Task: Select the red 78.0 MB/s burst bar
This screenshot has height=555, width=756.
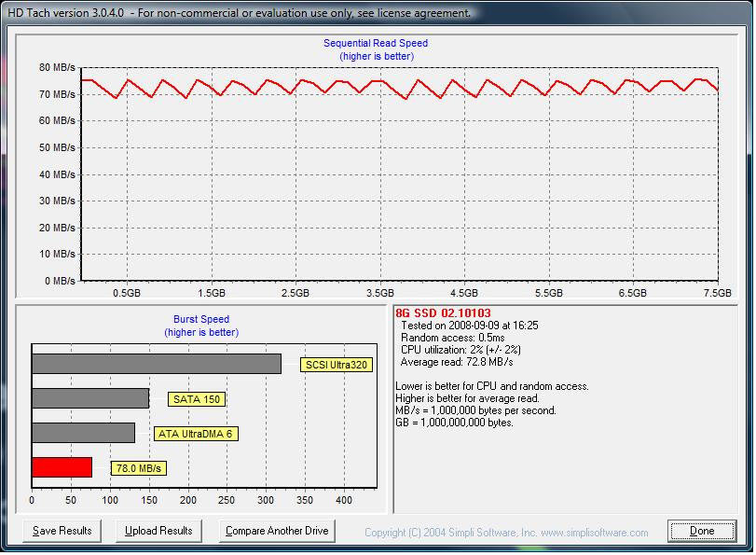Action: (62, 467)
